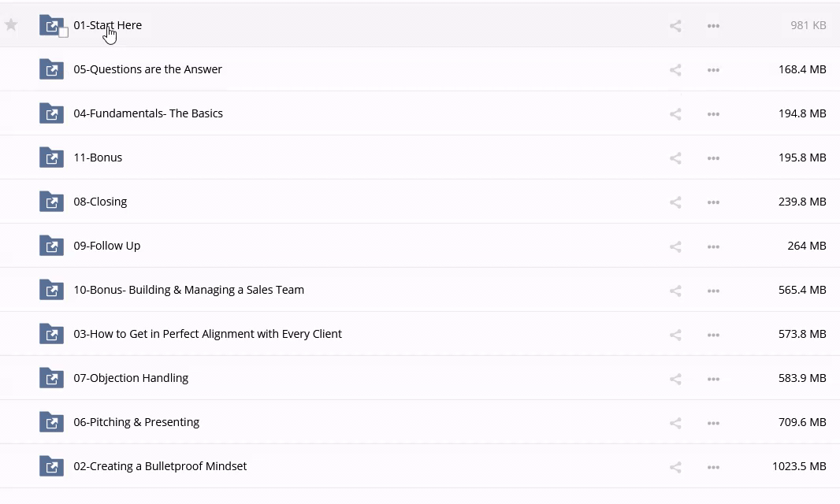
Task: Open ellipsis menu for 09-Follow Up
Action: (x=713, y=246)
